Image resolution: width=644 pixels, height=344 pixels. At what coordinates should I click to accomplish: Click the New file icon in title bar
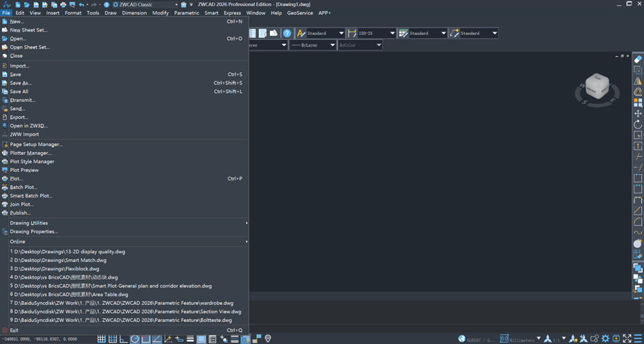point(18,5)
